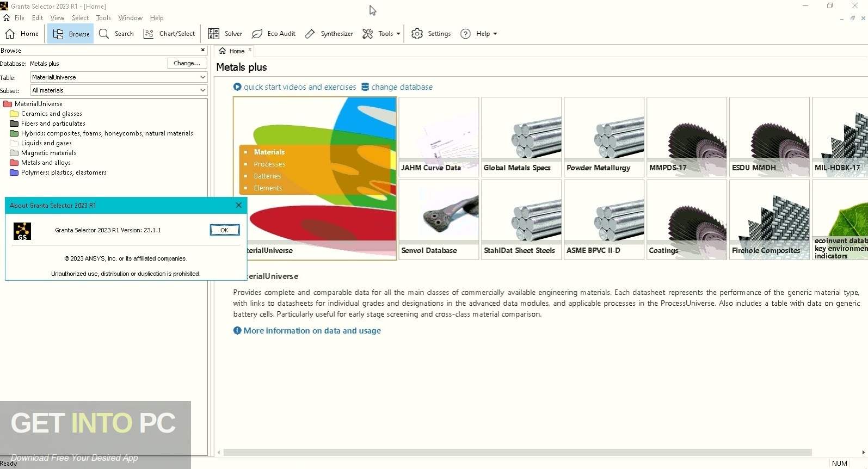Screen dimensions: 868x469
Task: Open the Tools toolbar dropdown
Action: [x=381, y=34]
